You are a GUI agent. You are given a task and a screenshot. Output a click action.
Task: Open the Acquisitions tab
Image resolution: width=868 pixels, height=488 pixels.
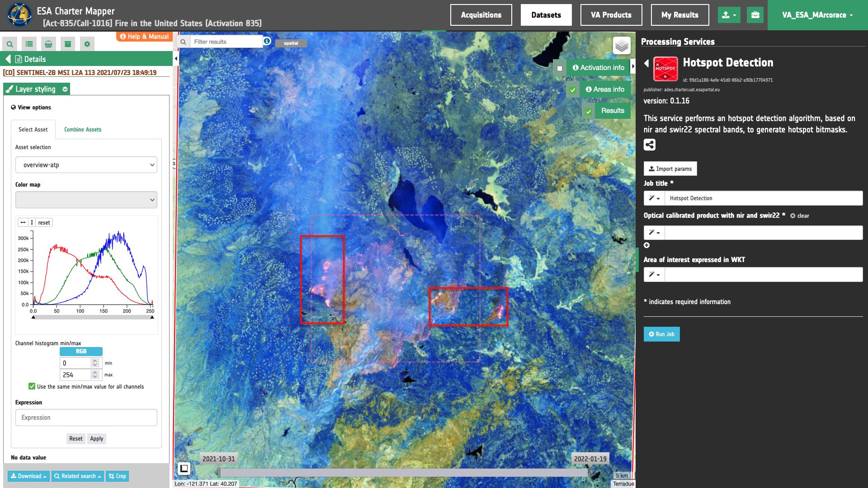point(481,15)
